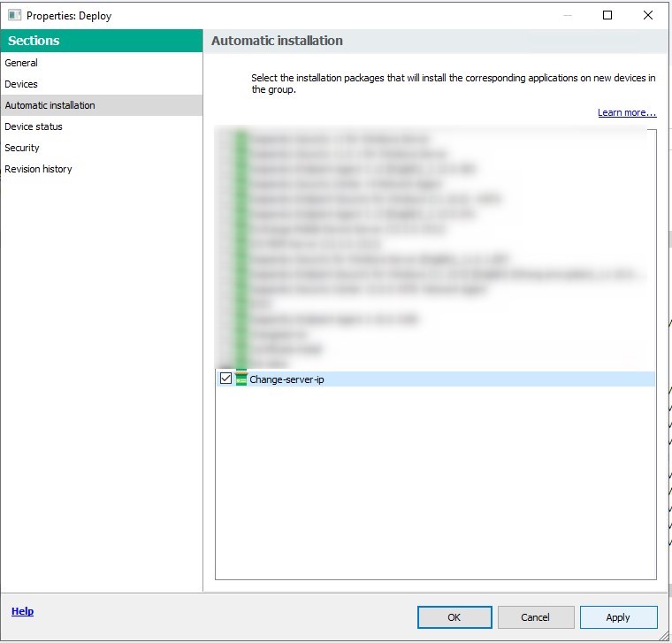672x643 pixels.
Task: Click the Change-server-ip package icon
Action: coord(241,379)
